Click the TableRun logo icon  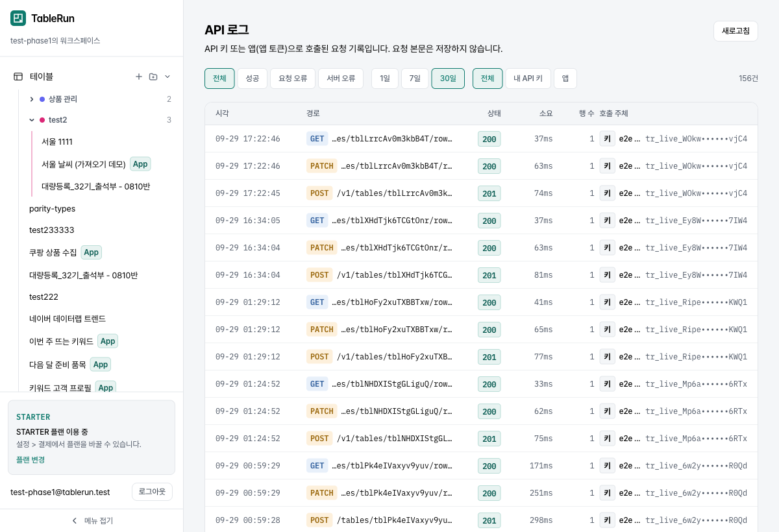18,18
